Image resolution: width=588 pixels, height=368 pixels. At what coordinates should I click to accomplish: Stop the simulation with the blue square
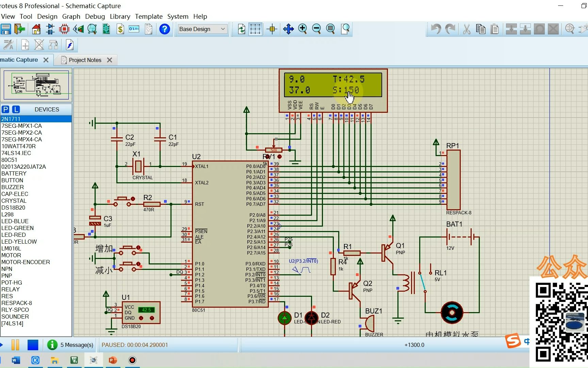33,345
